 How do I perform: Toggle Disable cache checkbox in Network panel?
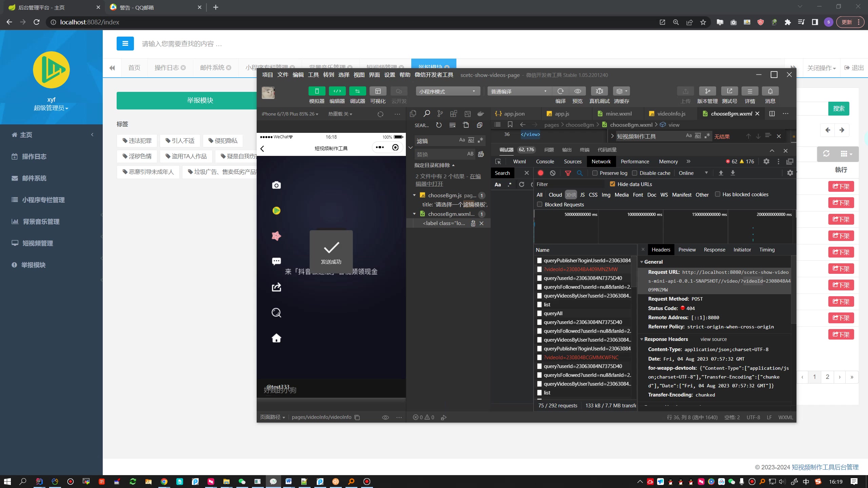634,173
